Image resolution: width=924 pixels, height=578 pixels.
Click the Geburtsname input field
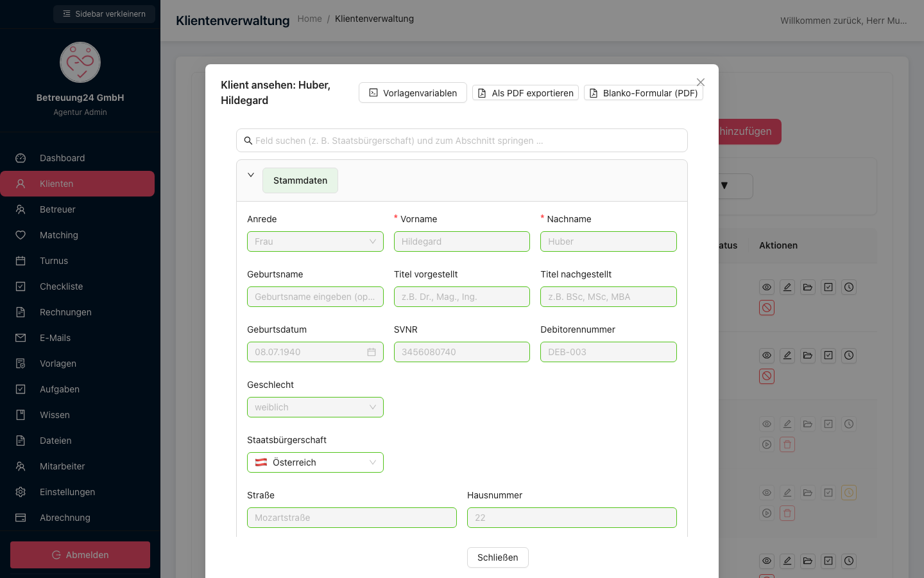pos(315,297)
